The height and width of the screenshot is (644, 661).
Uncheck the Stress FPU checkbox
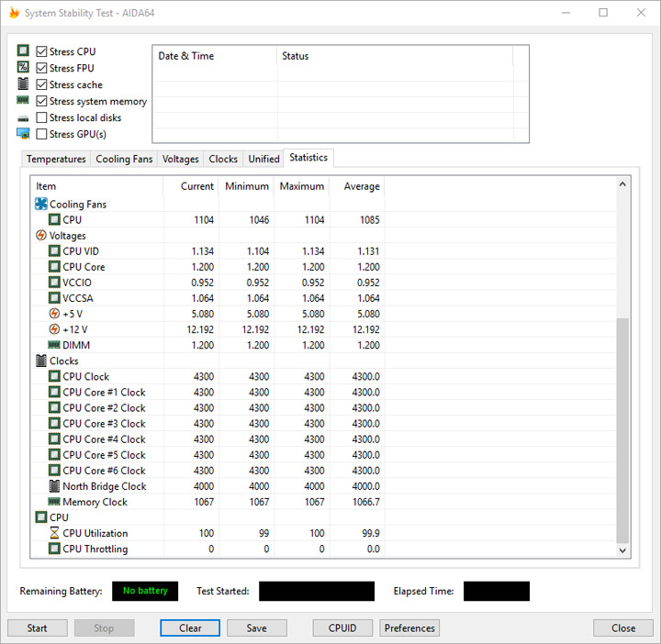click(41, 68)
